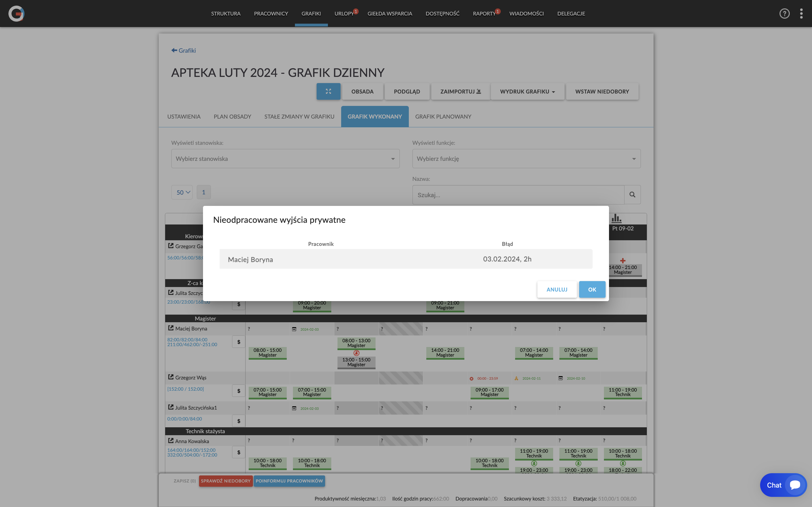Click the fullscreen expand icon button
Viewport: 812px width, 507px height.
pyautogui.click(x=328, y=91)
